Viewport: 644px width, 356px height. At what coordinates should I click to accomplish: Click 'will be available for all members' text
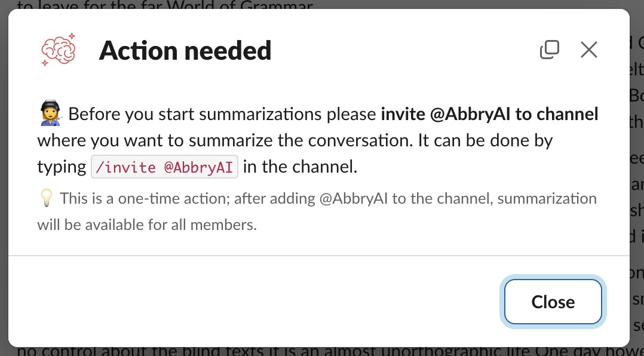point(147,225)
